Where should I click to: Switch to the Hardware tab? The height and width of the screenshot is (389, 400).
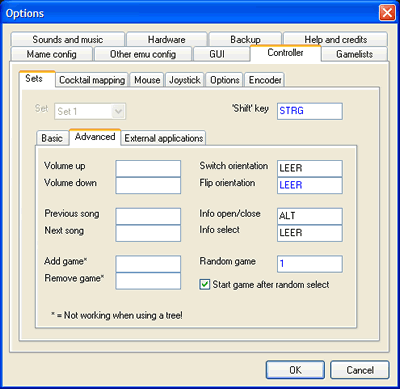[x=167, y=40]
